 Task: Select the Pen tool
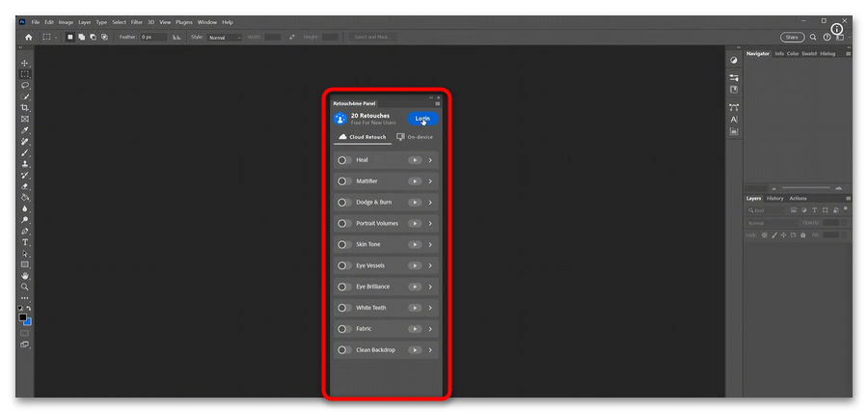click(25, 231)
